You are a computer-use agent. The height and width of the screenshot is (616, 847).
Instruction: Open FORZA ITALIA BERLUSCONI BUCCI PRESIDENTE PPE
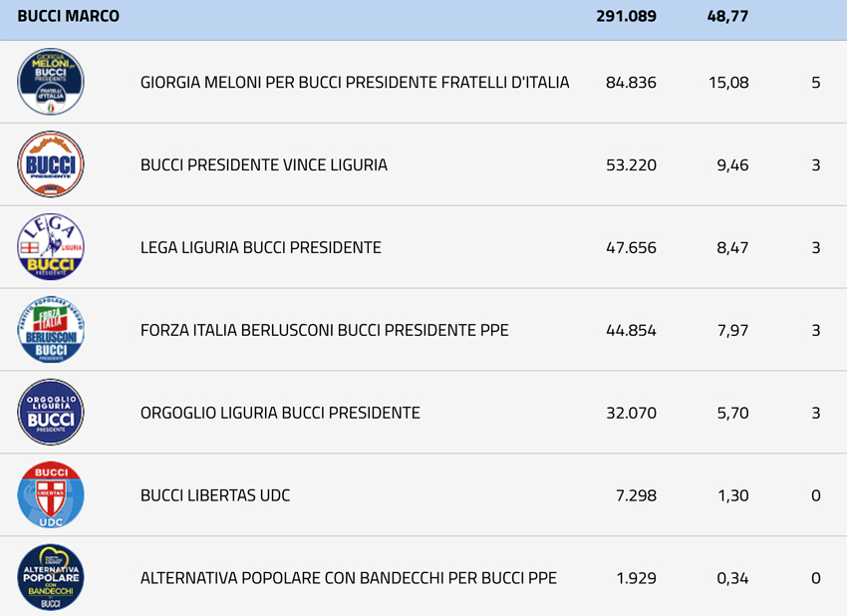click(x=325, y=330)
